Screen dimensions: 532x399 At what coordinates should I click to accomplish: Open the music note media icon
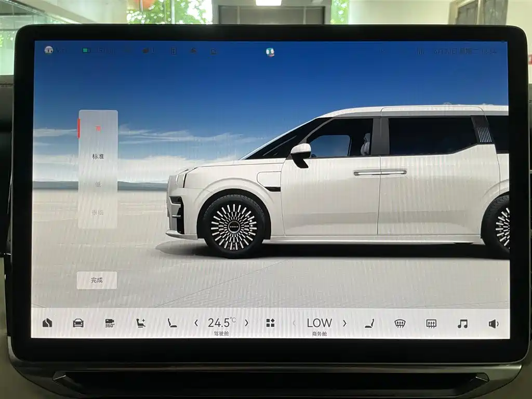pyautogui.click(x=462, y=324)
